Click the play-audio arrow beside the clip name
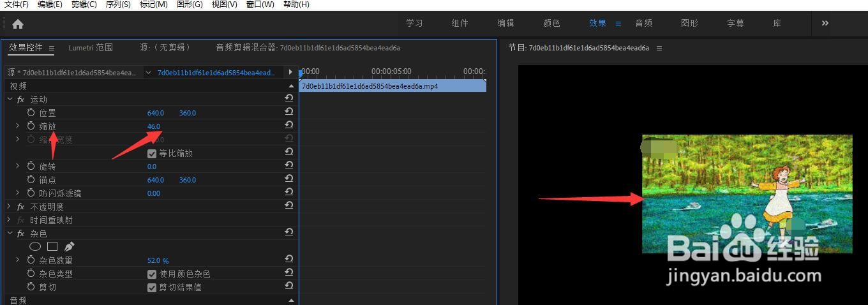The height and width of the screenshot is (305, 868). [290, 72]
